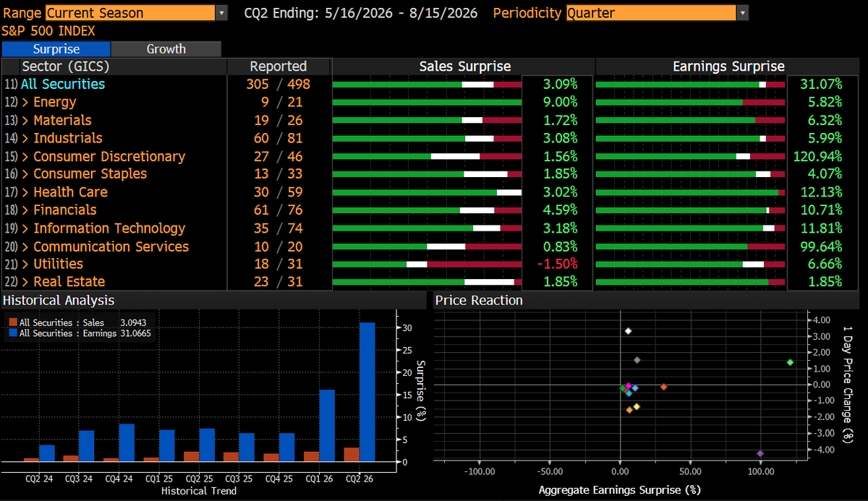Click the -1.50% Utilities sales surprise value
Viewport: 868px width, 501px height.
tap(558, 265)
